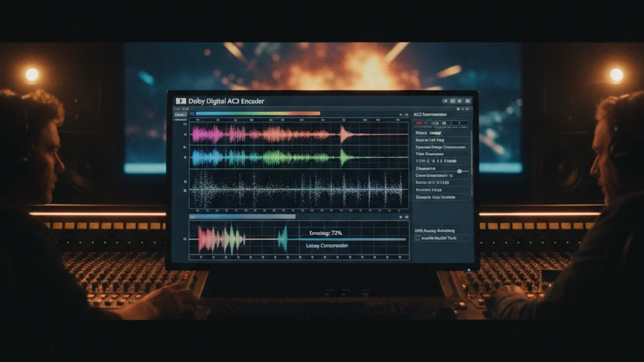Viewport: 644px width, 362px height.
Task: Click the window title ending in "Encoder"
Action: pos(226,101)
